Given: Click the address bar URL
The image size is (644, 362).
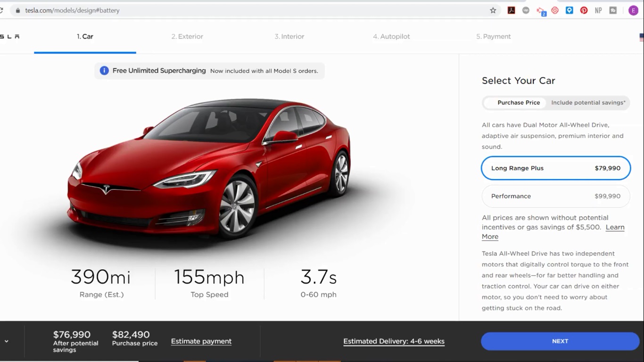Looking at the screenshot, I should tap(72, 10).
